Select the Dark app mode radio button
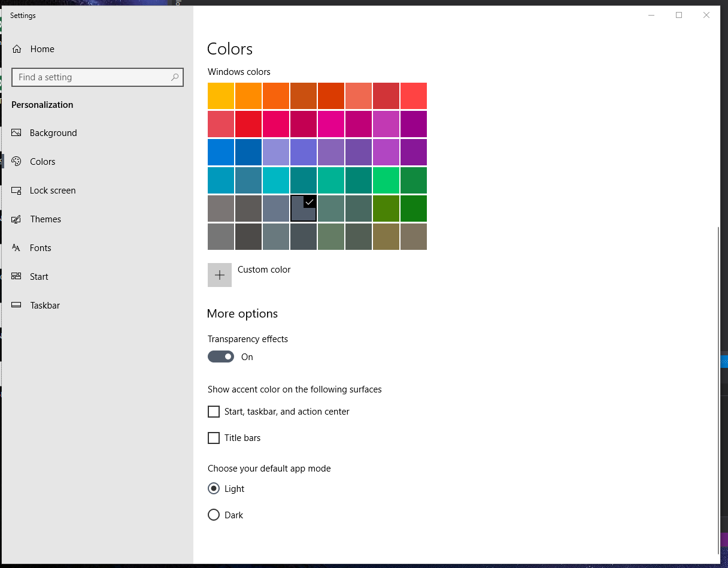Viewport: 728px width, 568px height. click(214, 515)
